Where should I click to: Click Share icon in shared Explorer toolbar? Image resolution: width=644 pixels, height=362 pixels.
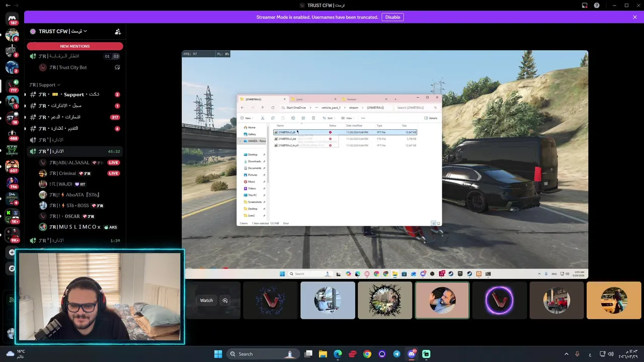tap(303, 118)
